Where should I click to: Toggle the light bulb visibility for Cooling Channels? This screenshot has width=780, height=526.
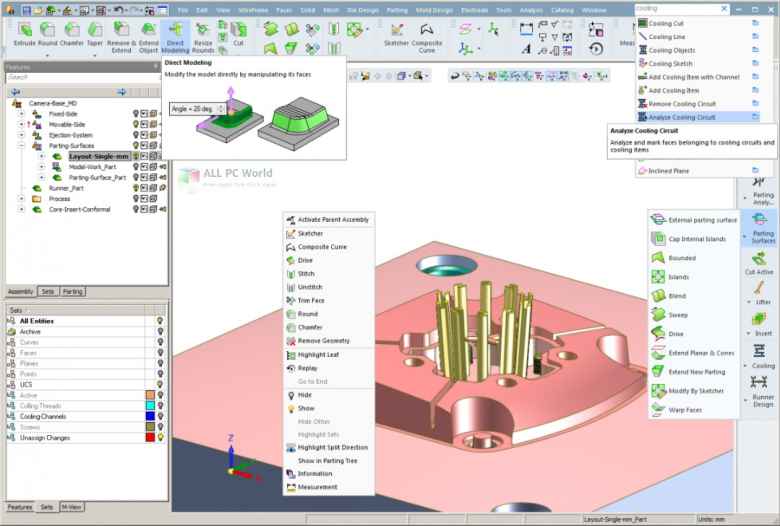click(x=160, y=416)
